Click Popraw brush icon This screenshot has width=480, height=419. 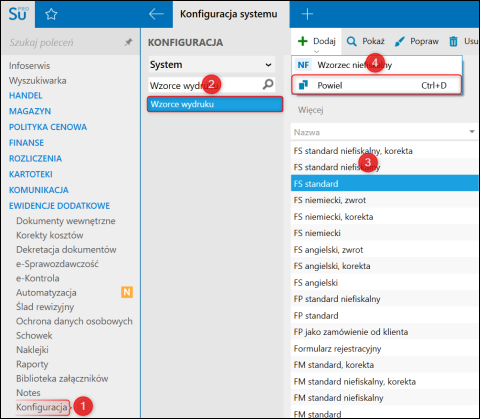[x=399, y=41]
